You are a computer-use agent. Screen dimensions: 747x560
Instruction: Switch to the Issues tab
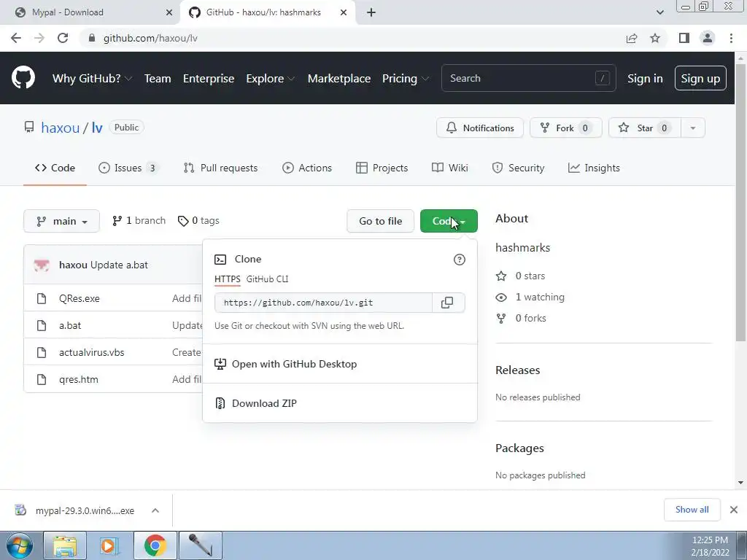tap(128, 168)
